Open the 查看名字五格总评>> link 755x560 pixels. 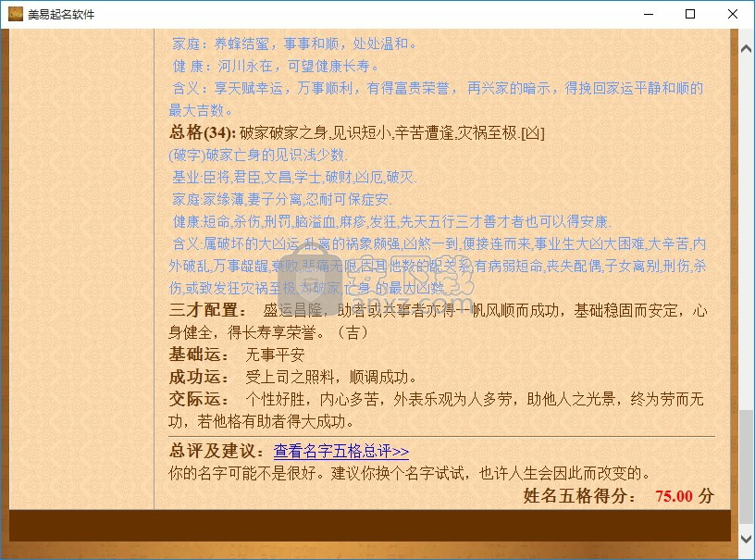340,451
